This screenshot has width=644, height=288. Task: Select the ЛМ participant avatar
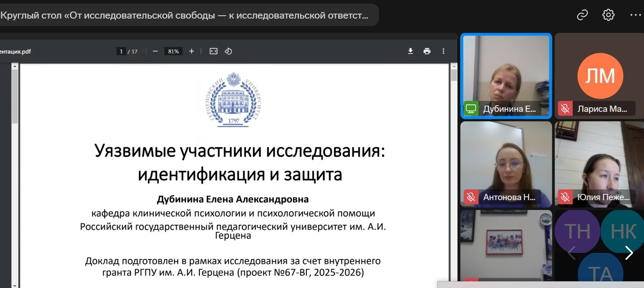tap(599, 76)
